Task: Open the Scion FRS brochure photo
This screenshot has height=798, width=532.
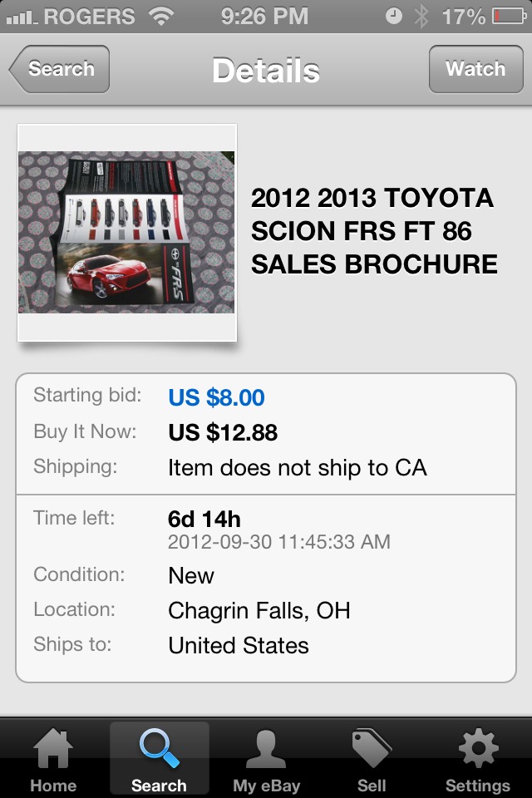Action: tap(127, 232)
